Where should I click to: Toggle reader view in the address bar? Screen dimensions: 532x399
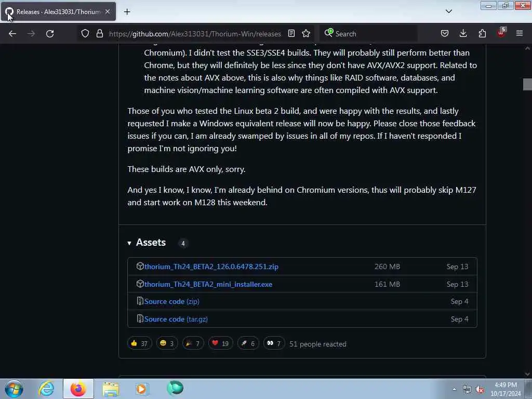coord(291,34)
